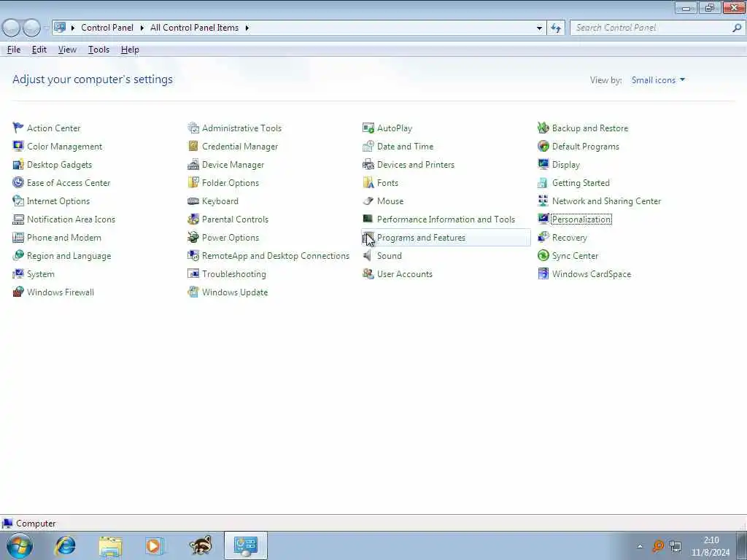Click the Back navigation button
The height and width of the screenshot is (560, 747).
pos(12,28)
